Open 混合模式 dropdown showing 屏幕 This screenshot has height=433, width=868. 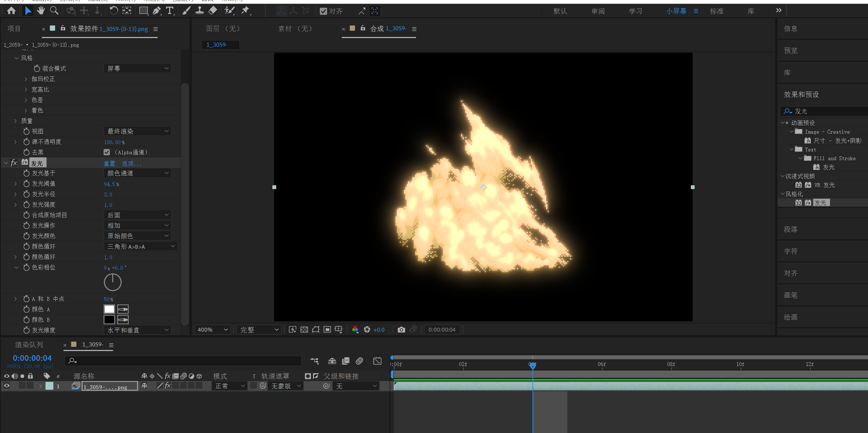137,68
